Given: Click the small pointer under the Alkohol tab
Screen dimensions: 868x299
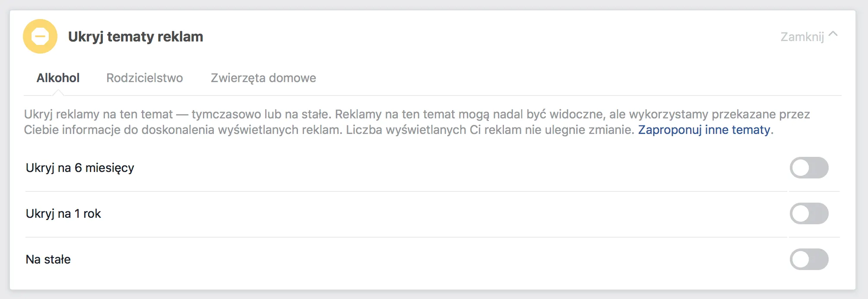Looking at the screenshot, I should pyautogui.click(x=58, y=92).
